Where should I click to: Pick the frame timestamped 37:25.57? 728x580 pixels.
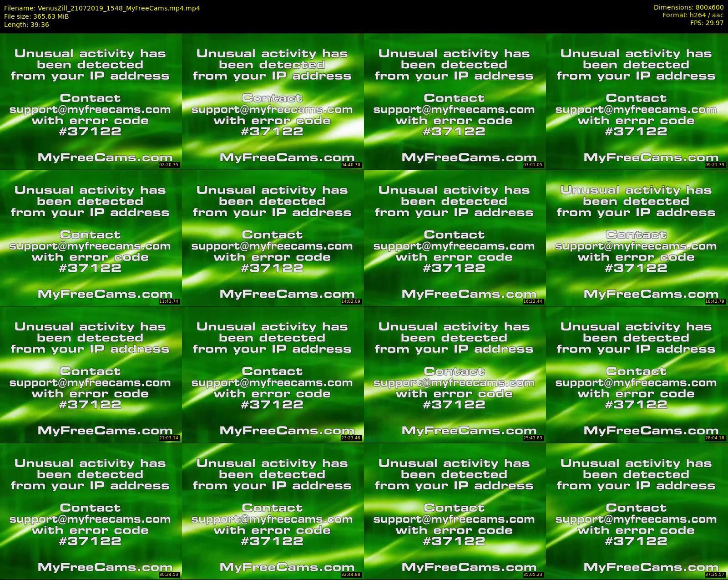point(637,511)
